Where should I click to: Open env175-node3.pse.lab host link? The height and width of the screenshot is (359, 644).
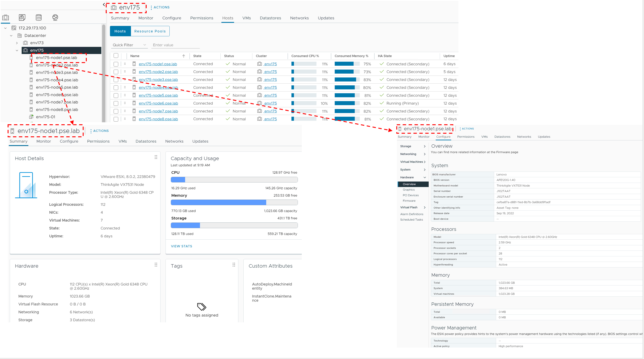point(158,80)
